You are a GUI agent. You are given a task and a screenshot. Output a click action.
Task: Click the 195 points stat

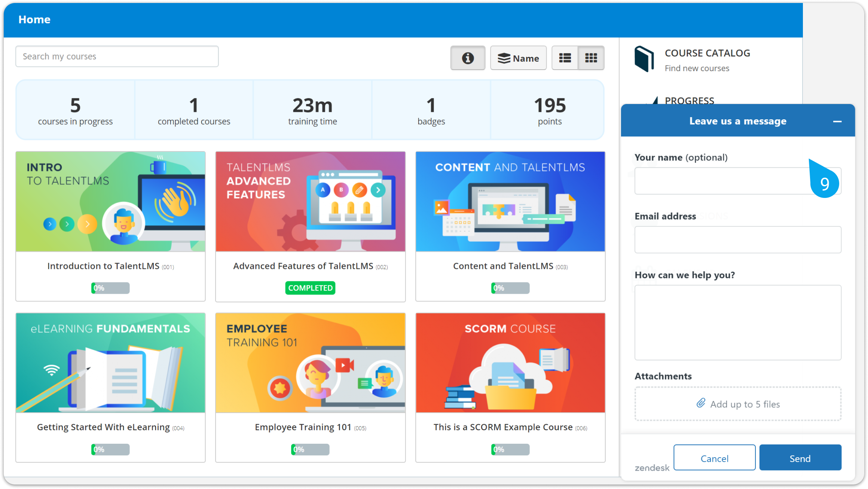point(550,110)
